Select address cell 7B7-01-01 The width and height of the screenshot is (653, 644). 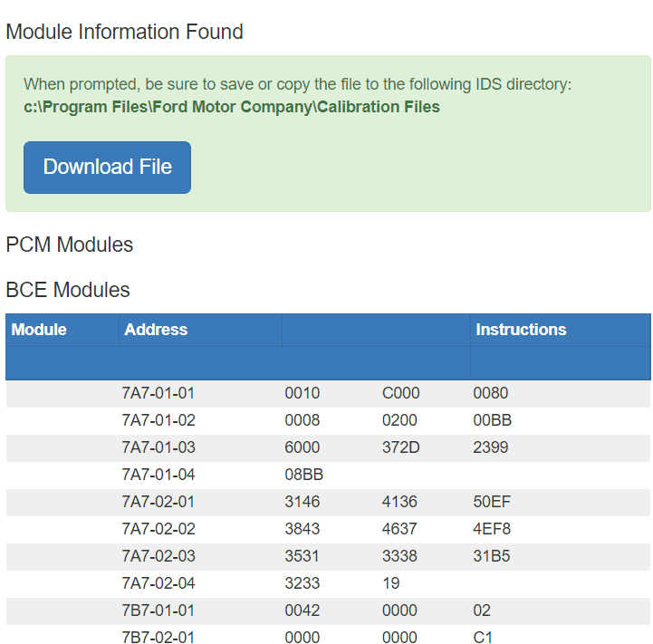(158, 610)
